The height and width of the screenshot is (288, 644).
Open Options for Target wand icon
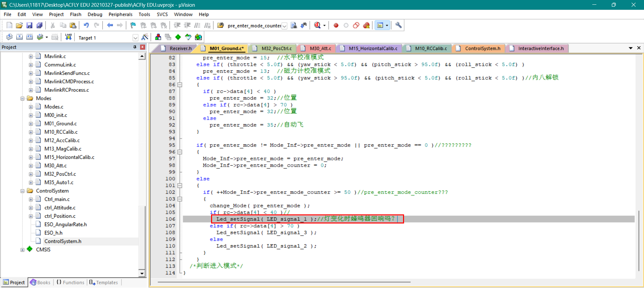click(145, 37)
